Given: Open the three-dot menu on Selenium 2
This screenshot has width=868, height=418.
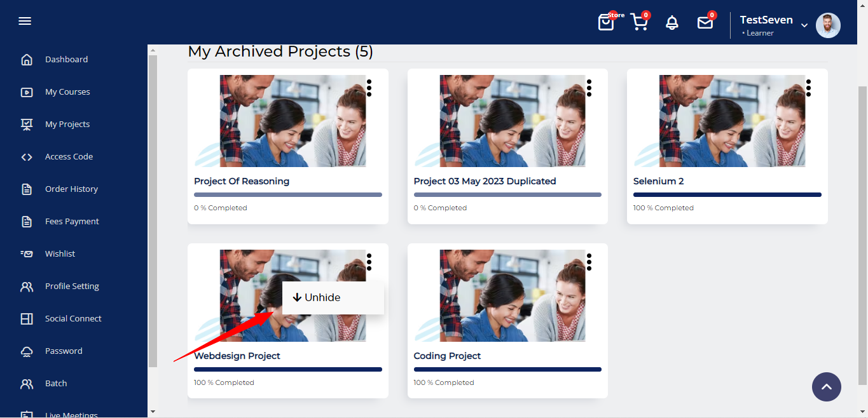Looking at the screenshot, I should click(808, 88).
